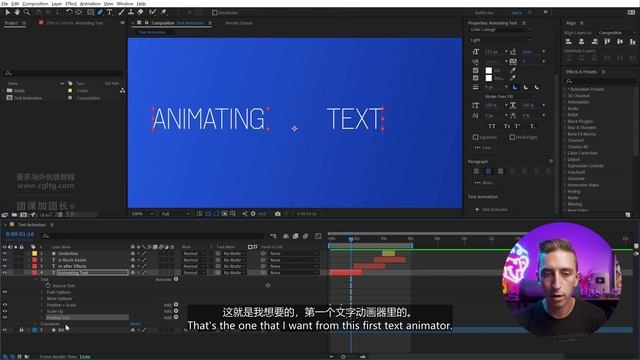Toggle visibility of Position + Scale animator
The width and height of the screenshot is (640, 360).
click(4, 305)
